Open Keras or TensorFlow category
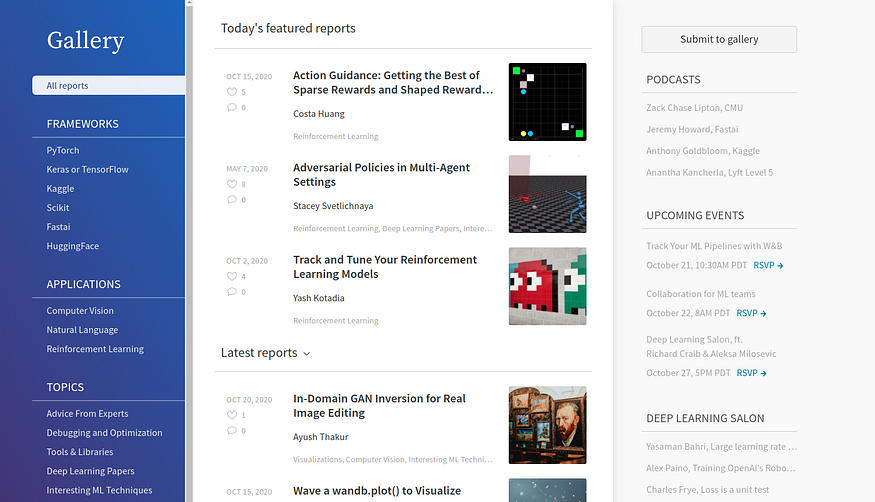 click(87, 169)
